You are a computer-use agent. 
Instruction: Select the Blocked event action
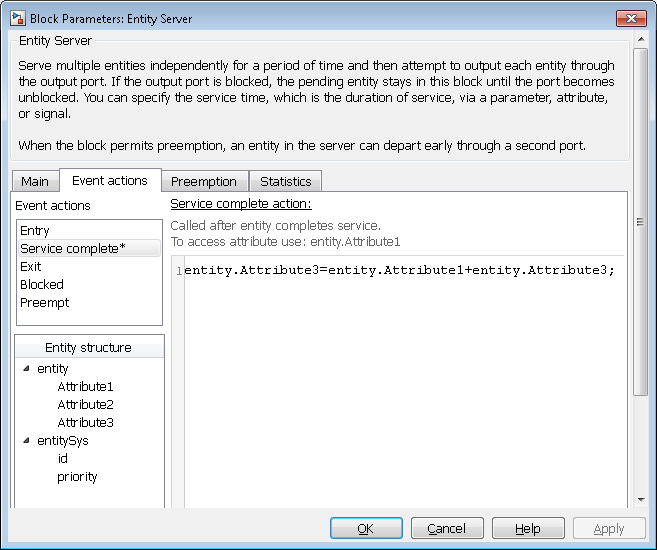tap(42, 285)
